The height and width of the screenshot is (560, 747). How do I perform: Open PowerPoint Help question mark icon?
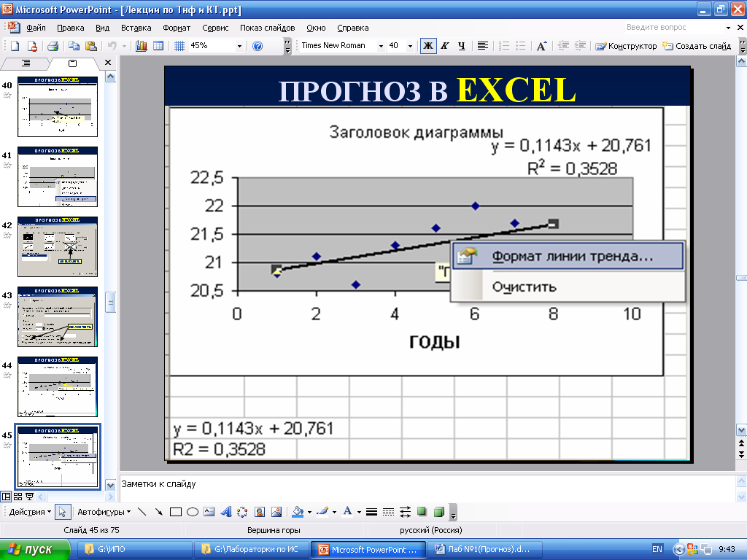click(258, 46)
